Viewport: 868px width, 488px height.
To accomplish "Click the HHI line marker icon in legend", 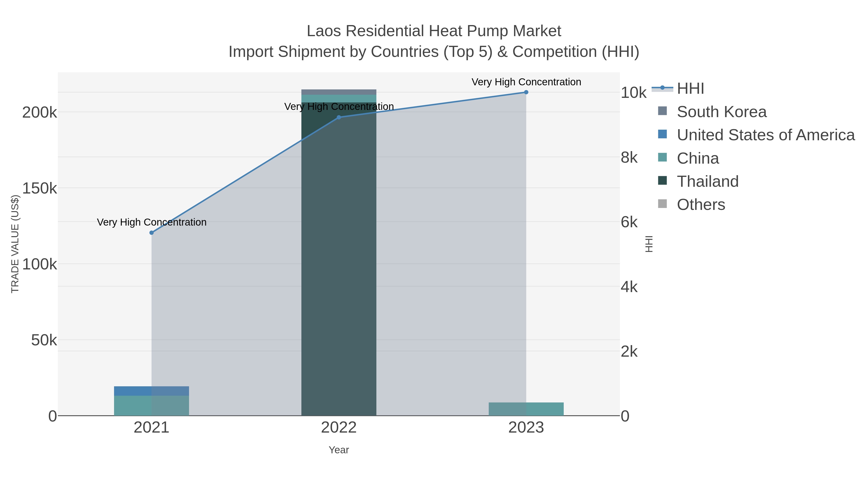I will [663, 88].
